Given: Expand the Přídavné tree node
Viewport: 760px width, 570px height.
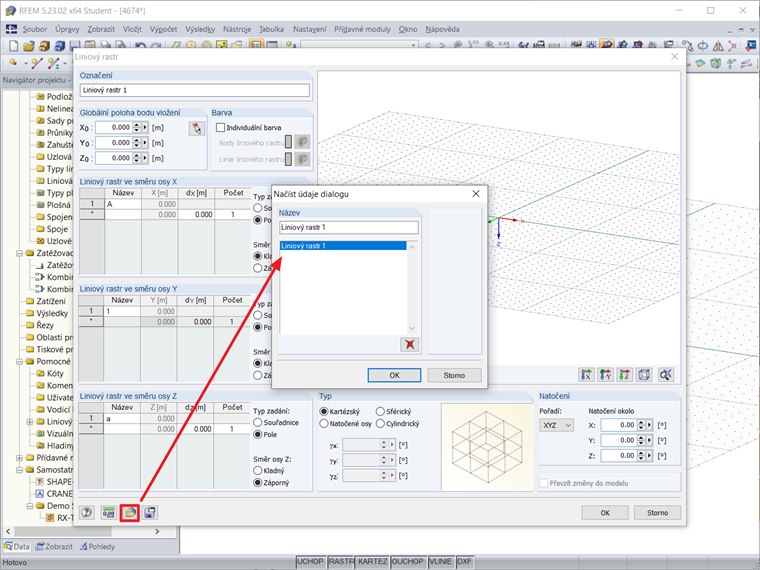Looking at the screenshot, I should coord(19,458).
